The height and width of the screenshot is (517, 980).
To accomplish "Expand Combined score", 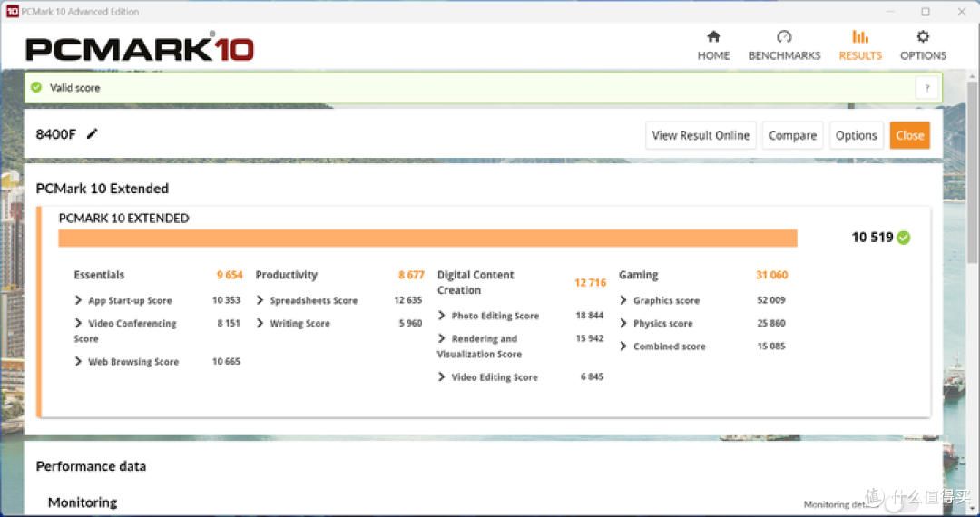I will tap(623, 346).
